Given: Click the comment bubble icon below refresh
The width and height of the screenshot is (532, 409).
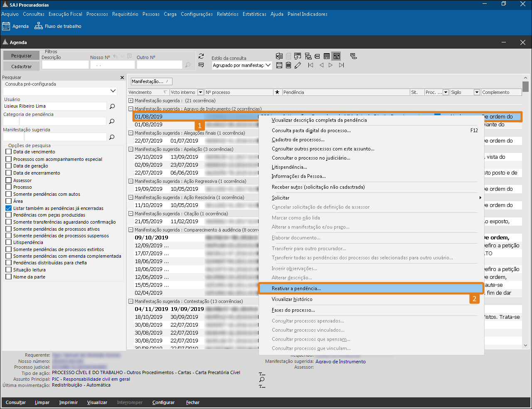Looking at the screenshot, I should pyautogui.click(x=201, y=65).
